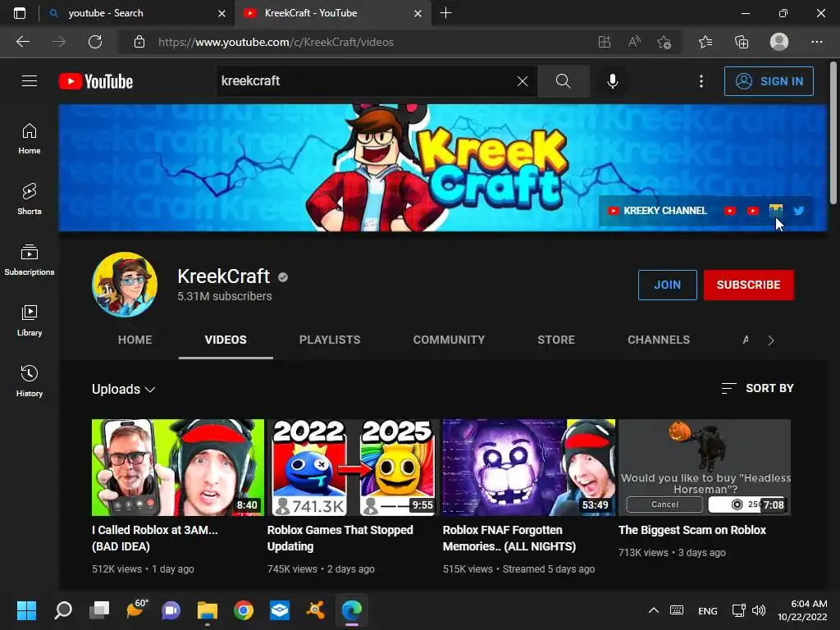840x630 pixels.
Task: Click title 'The Biggest Scam on Roblox'
Action: click(692, 530)
